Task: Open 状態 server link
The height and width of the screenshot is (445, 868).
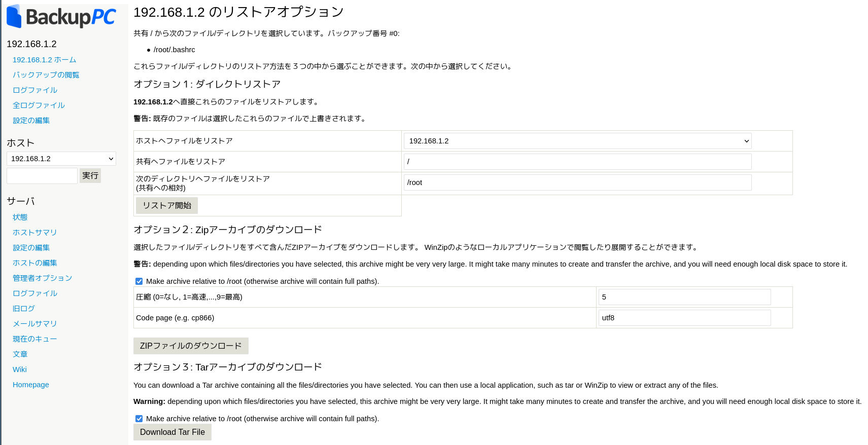Action: click(20, 217)
